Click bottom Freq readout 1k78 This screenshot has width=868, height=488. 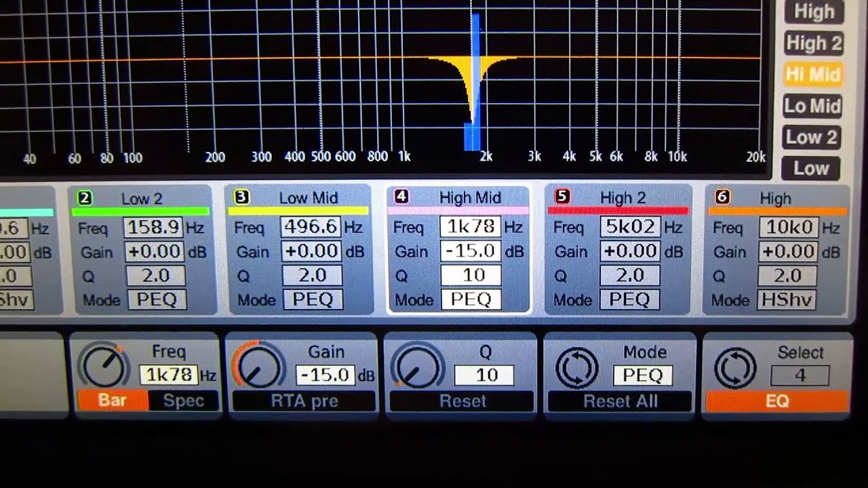[169, 375]
